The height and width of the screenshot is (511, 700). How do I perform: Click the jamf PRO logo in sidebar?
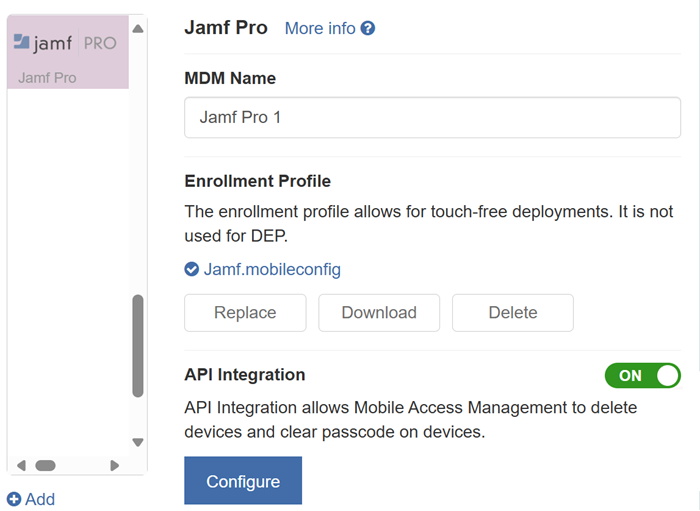65,43
